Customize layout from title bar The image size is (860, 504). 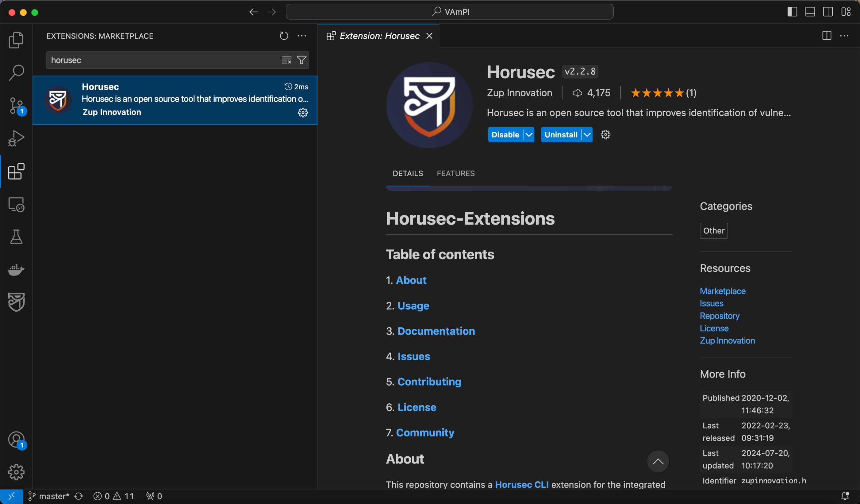846,12
